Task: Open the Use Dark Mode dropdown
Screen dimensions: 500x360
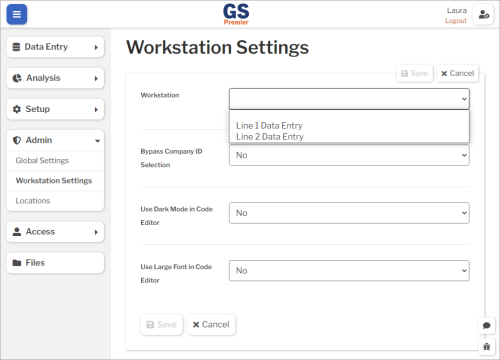Action: [349, 213]
